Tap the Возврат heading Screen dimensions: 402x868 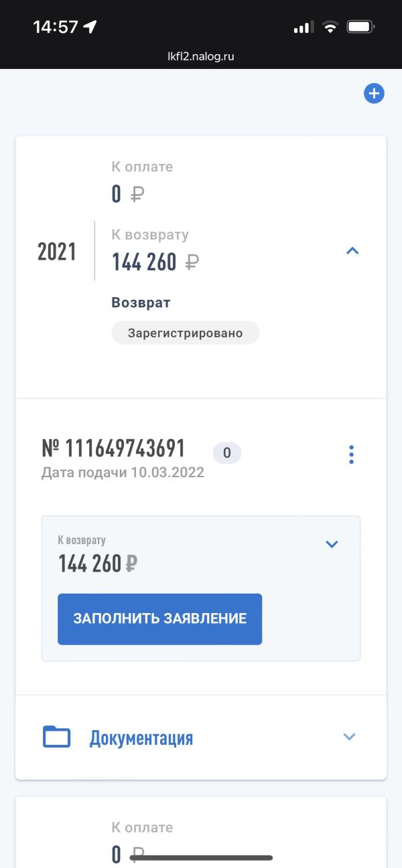pyautogui.click(x=141, y=302)
